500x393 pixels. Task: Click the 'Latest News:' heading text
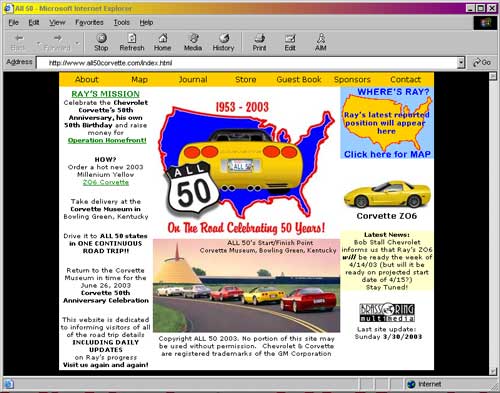tap(387, 235)
